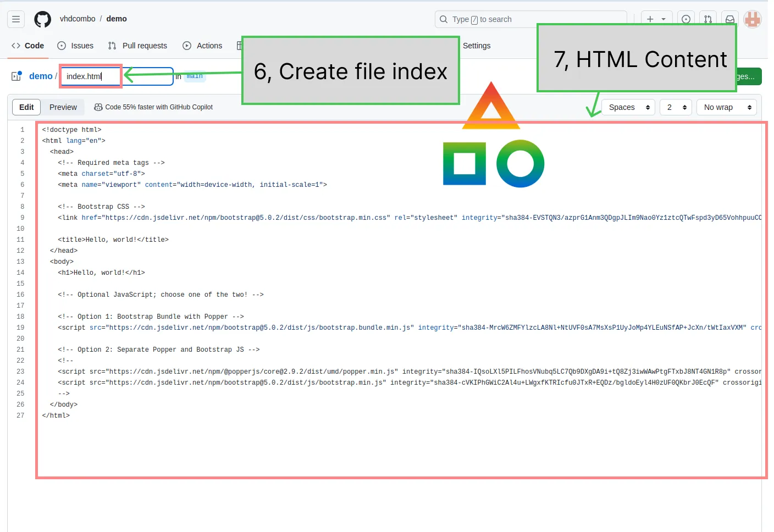This screenshot has height=532, width=774.
Task: Open the demo repository link in header
Action: tap(117, 19)
